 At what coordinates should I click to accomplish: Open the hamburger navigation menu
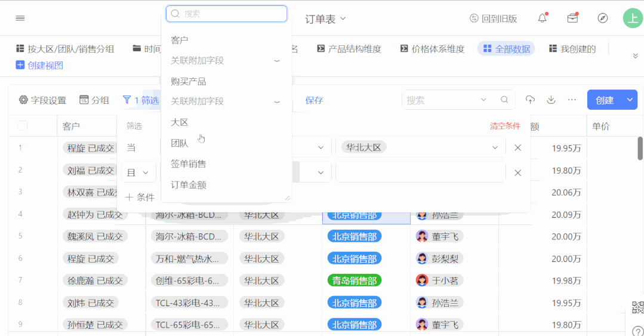[20, 18]
